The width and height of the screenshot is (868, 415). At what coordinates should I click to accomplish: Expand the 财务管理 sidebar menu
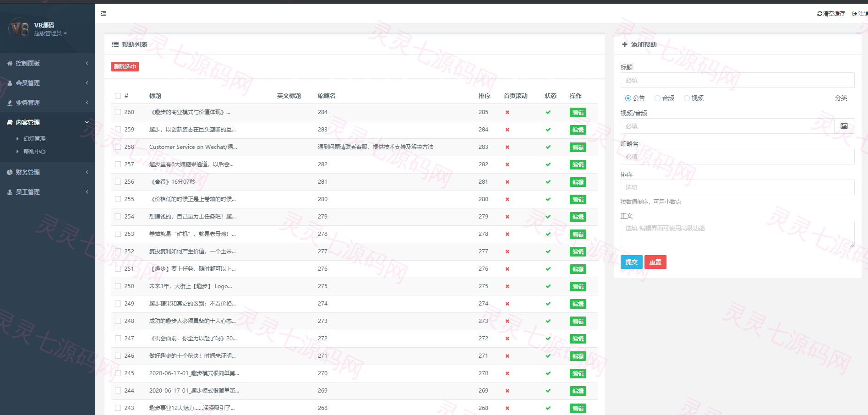click(48, 172)
